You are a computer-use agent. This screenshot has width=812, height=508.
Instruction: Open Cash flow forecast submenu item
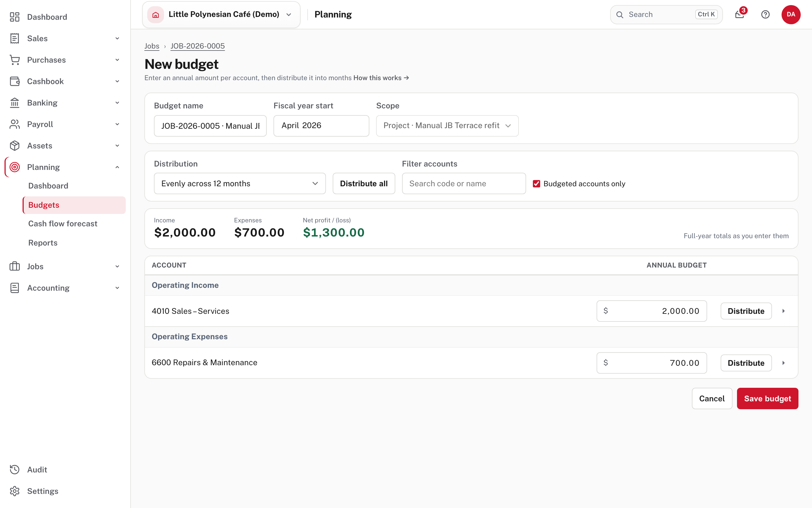63,224
